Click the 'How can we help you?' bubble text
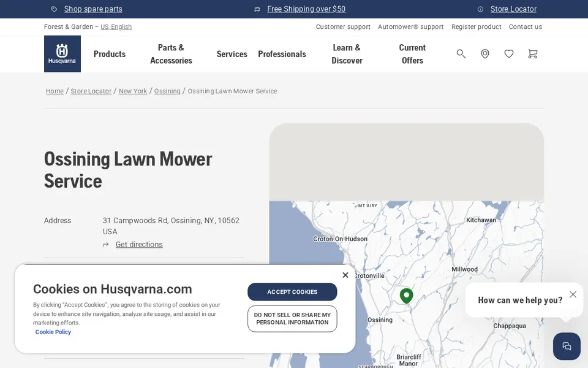 [x=520, y=300]
